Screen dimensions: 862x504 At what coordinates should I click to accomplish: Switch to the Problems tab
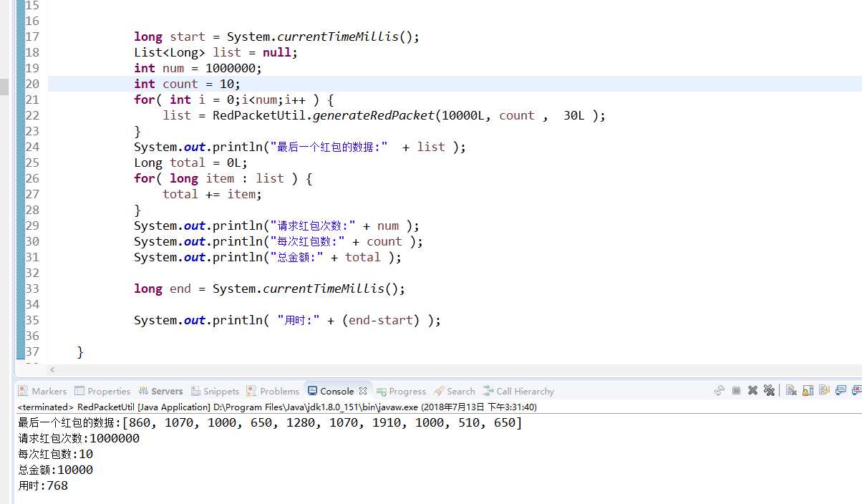[273, 391]
